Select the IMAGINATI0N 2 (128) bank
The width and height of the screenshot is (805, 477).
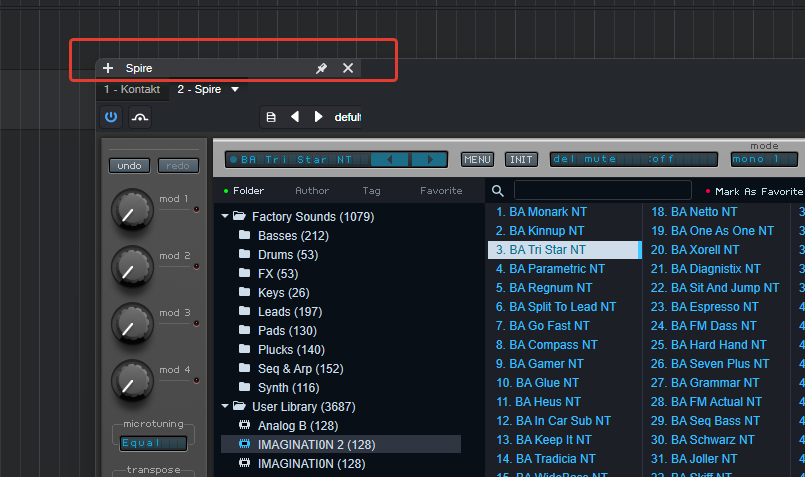coord(341,445)
